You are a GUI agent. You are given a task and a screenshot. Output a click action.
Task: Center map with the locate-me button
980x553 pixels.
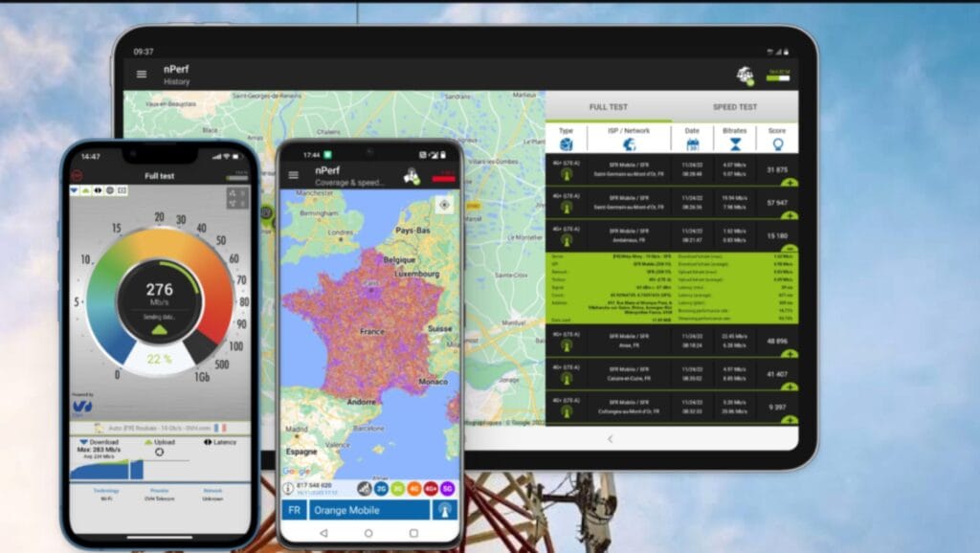coord(444,205)
